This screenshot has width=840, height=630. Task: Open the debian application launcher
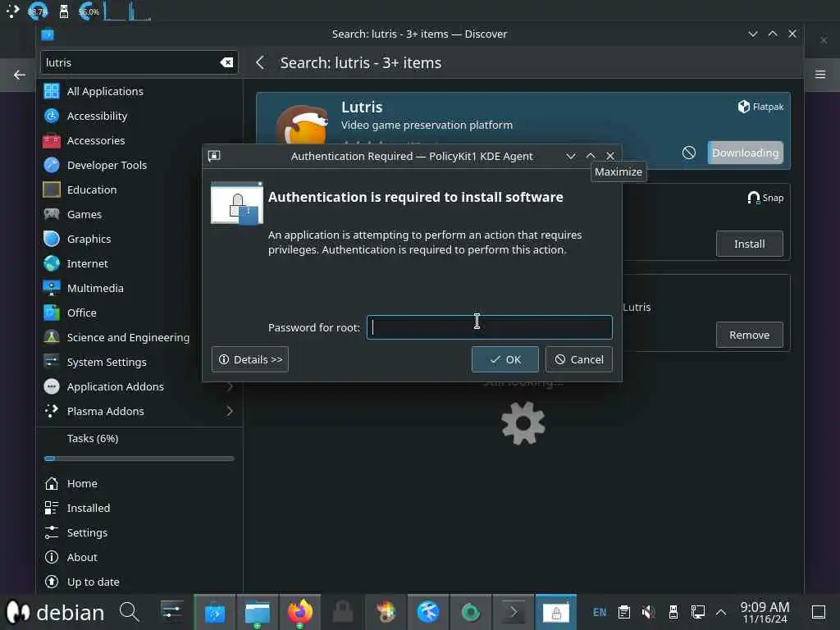(x=55, y=612)
